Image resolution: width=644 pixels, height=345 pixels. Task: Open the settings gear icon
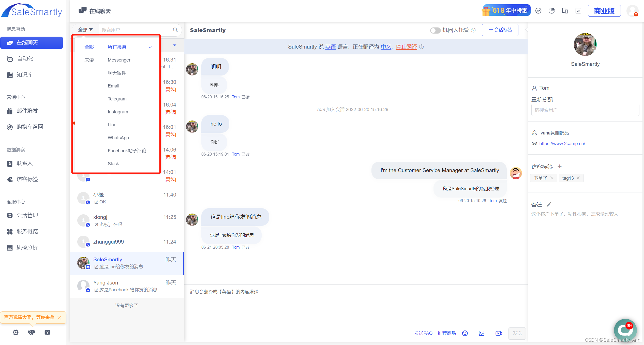point(16,332)
